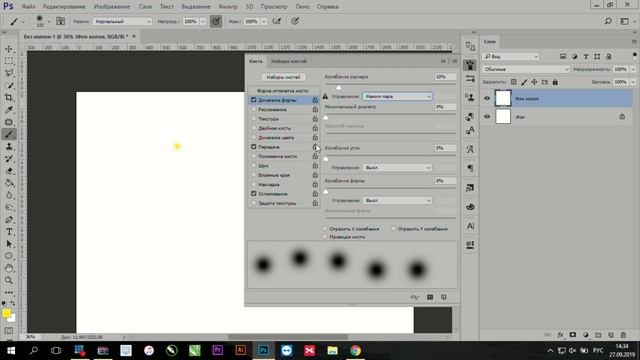Open layer opacity dropdown arrow
The width and height of the screenshot is (640, 360).
pos(633,69)
